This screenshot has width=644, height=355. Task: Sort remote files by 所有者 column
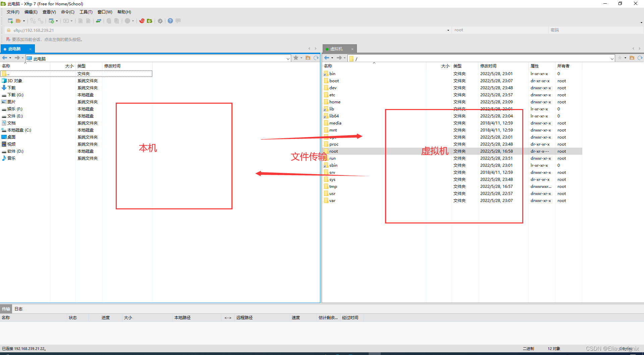(x=569, y=66)
